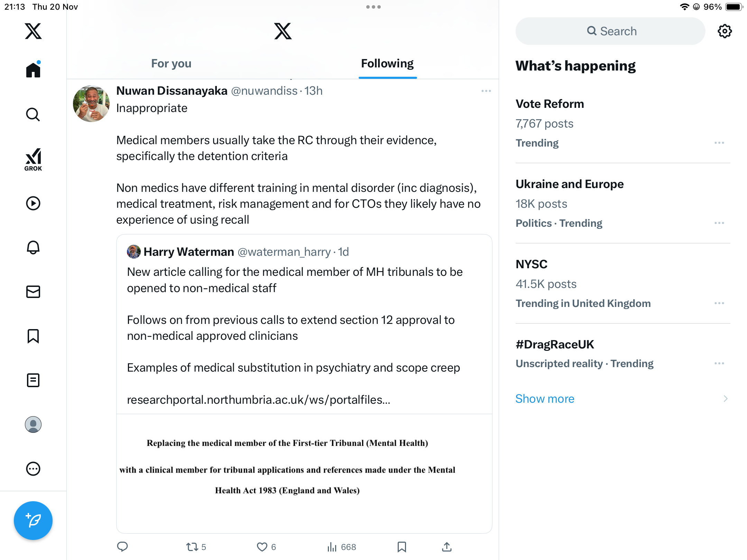The height and width of the screenshot is (560, 747).
Task: Open the #DragRaceUK trending topic
Action: pos(555,344)
